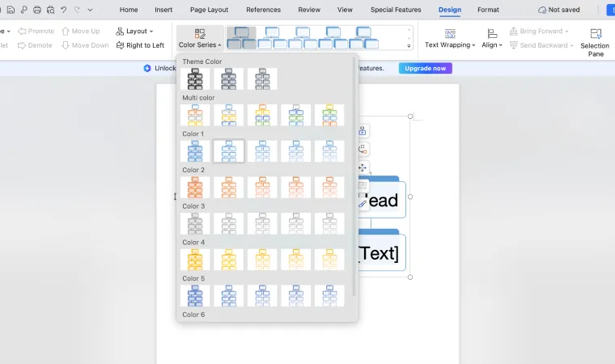Expand the SmartArt style gallery arrow
The width and height of the screenshot is (615, 364).
click(409, 46)
